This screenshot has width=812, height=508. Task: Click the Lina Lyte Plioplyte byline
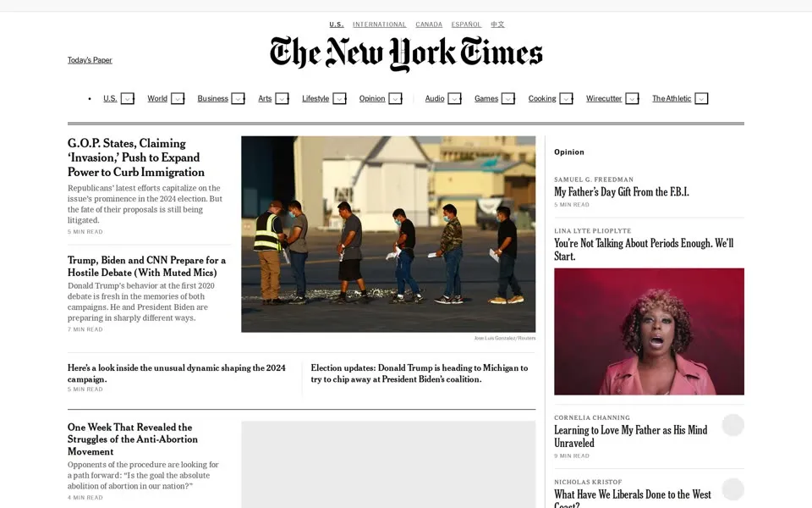(x=592, y=230)
